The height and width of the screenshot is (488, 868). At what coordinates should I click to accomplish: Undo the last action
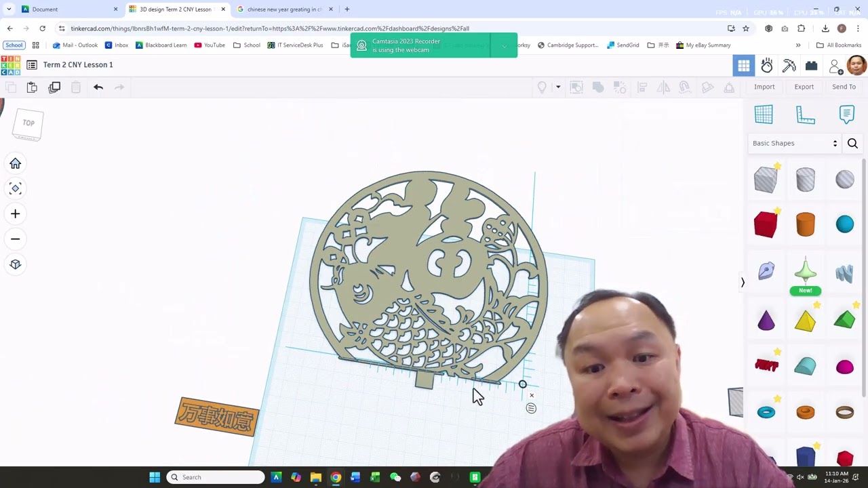98,87
